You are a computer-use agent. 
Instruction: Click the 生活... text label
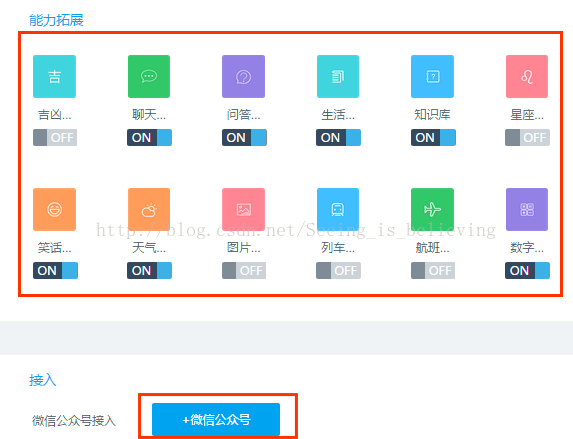coord(338,115)
